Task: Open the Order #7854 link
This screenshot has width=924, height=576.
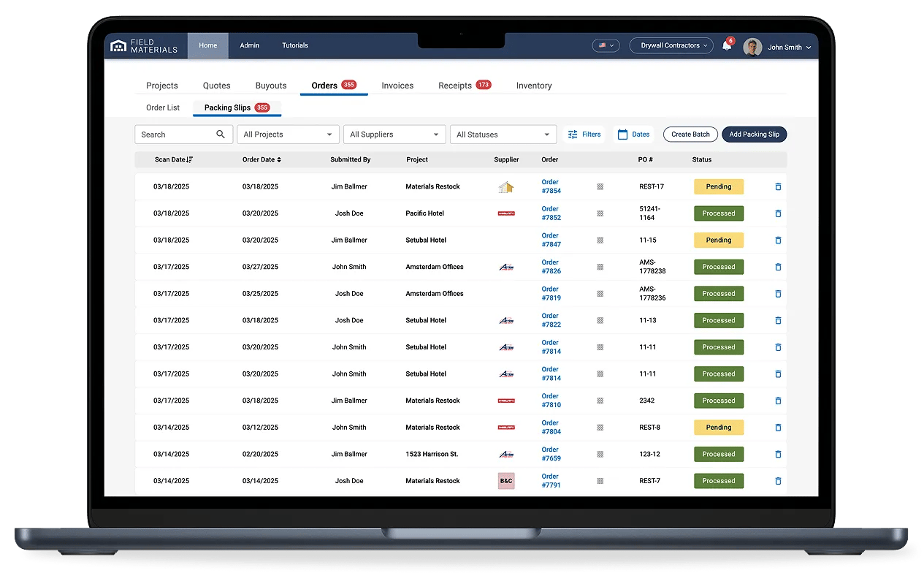Action: click(551, 187)
